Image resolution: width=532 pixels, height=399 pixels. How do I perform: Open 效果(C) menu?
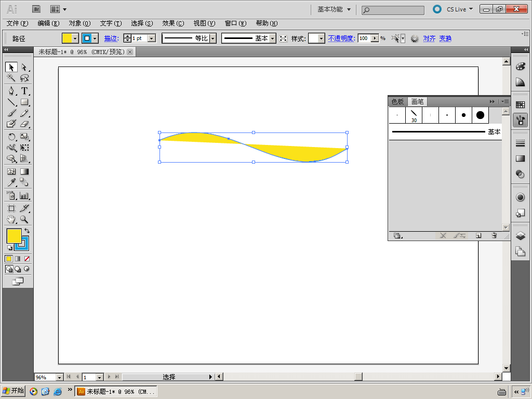pyautogui.click(x=173, y=23)
